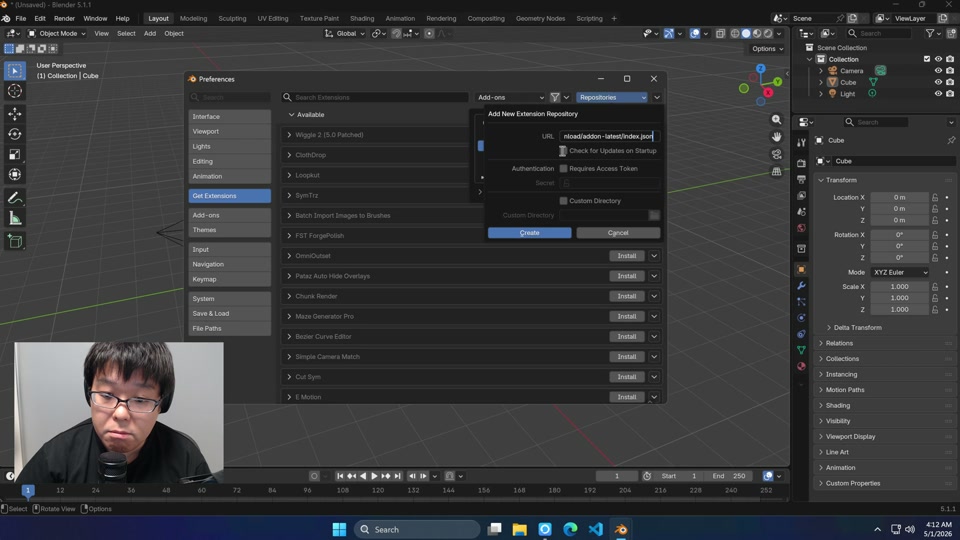The height and width of the screenshot is (540, 960).
Task: Install the Bezier Curve Editor extension
Action: point(626,337)
